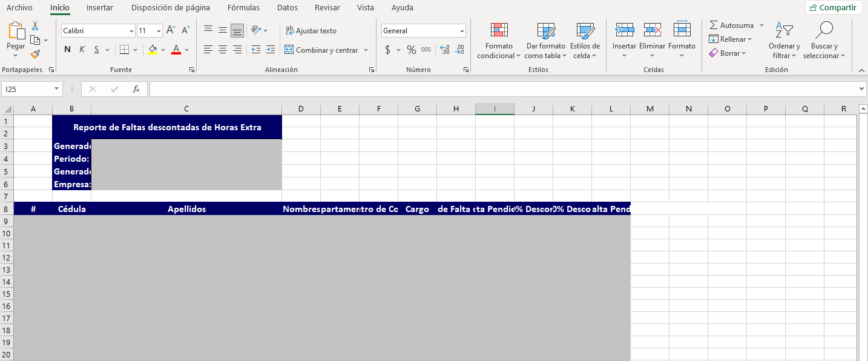Open Ordenar y filtrar menu
The image size is (868, 361).
[x=784, y=41]
